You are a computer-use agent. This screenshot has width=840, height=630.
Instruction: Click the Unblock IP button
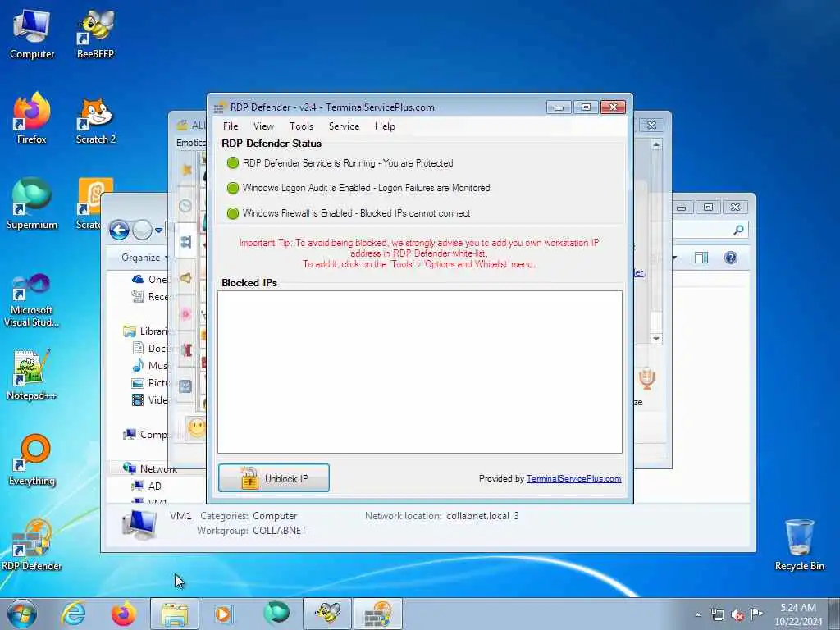tap(274, 478)
